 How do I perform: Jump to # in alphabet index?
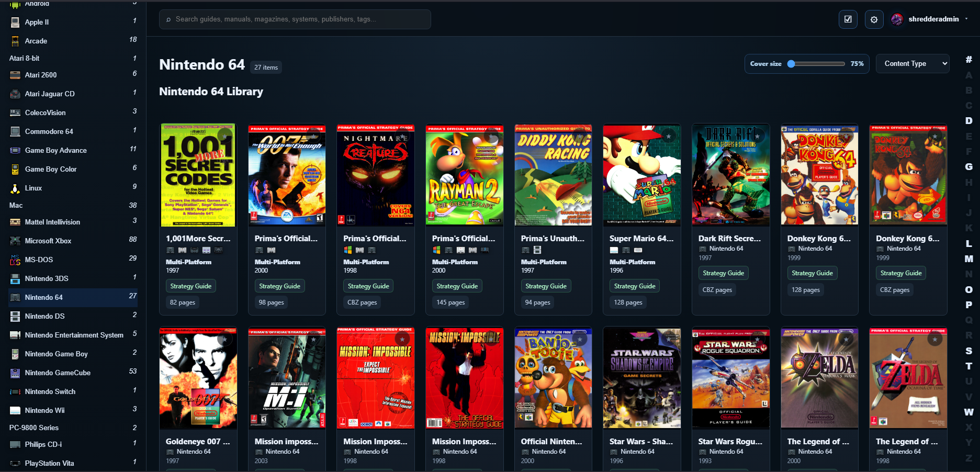[969, 59]
